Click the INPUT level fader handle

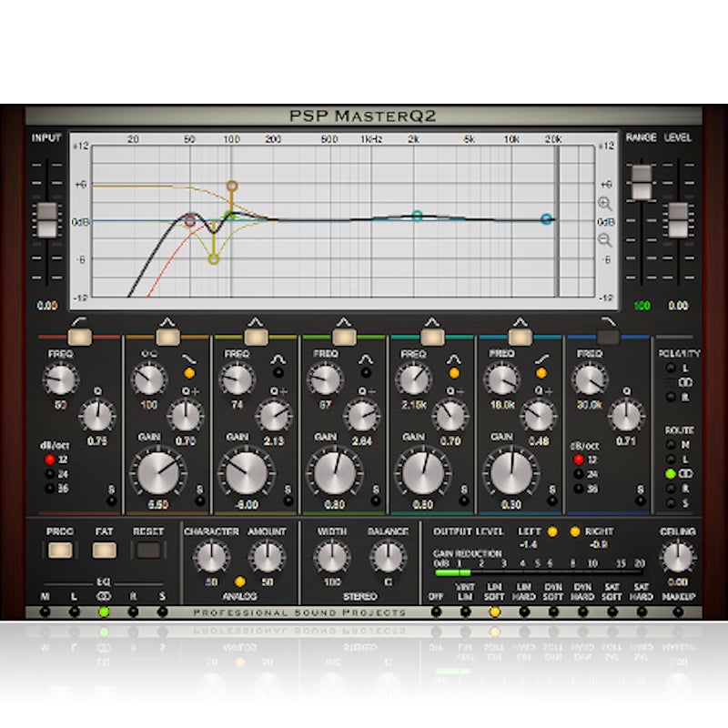[47, 220]
